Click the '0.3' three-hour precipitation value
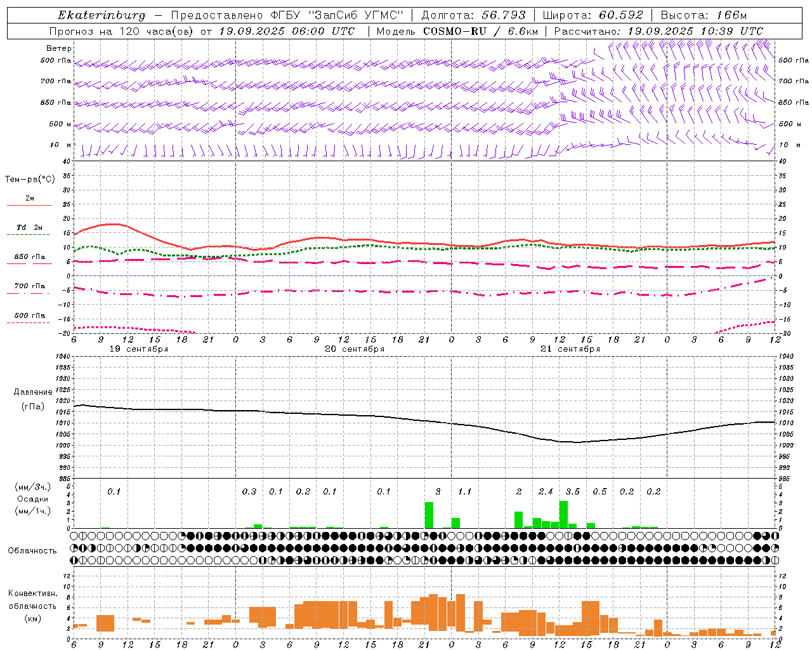Screen dimensions: 812x650 click(x=249, y=492)
